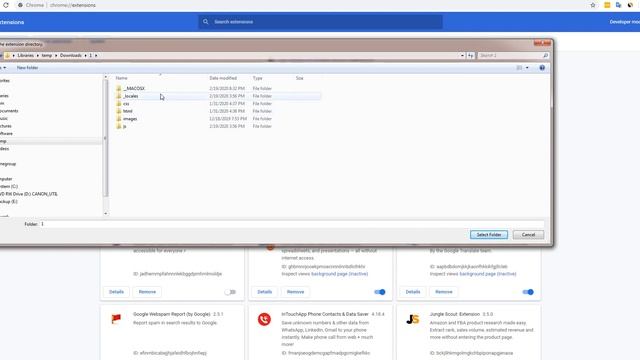This screenshot has height=360, width=640.
Task: Open the yellow extension icon in the Chrome toolbar
Action: (607, 5)
